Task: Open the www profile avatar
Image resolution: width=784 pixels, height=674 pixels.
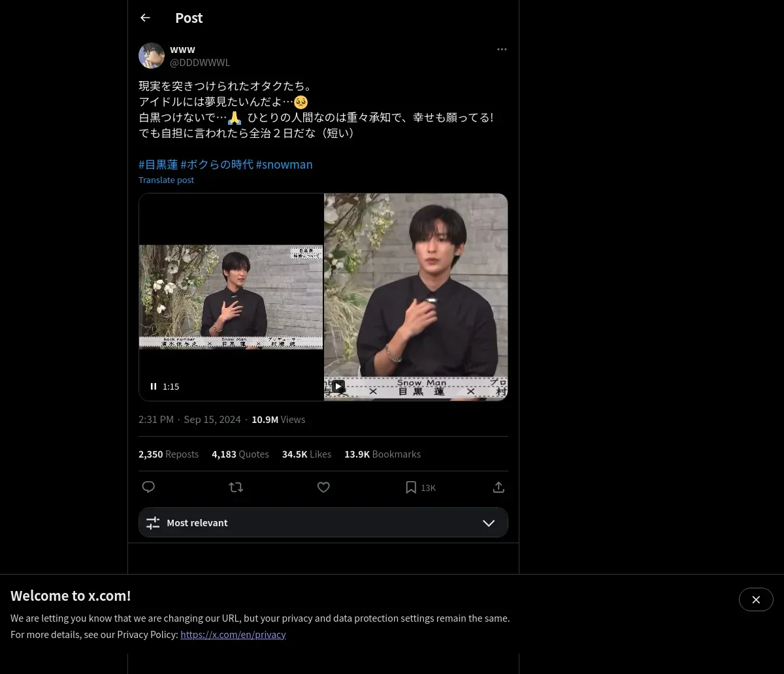Action: coord(152,56)
